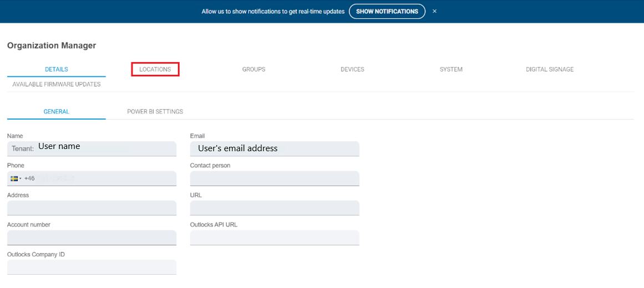Viewport: 644px width, 288px height.
Task: Open the Locations tab
Action: (x=155, y=69)
